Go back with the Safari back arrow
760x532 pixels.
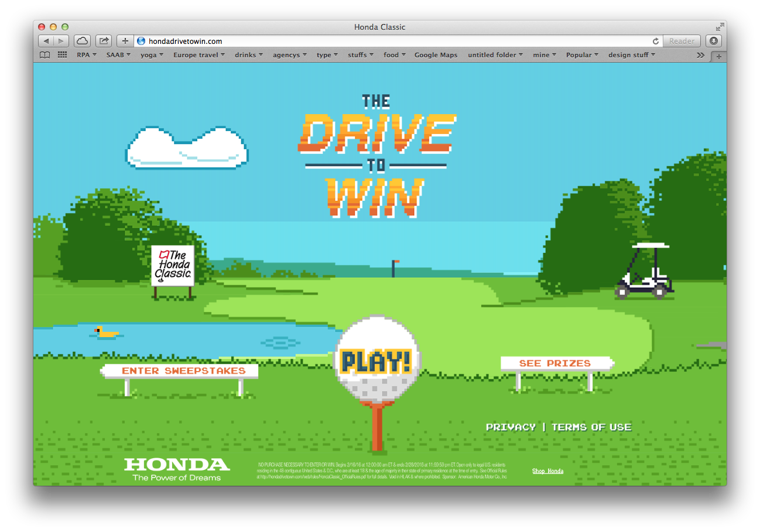(46, 41)
